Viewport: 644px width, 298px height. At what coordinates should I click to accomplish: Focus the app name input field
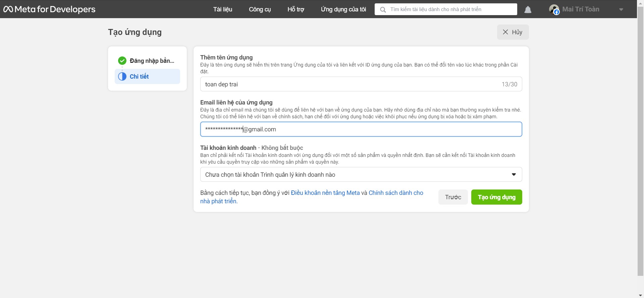361,84
